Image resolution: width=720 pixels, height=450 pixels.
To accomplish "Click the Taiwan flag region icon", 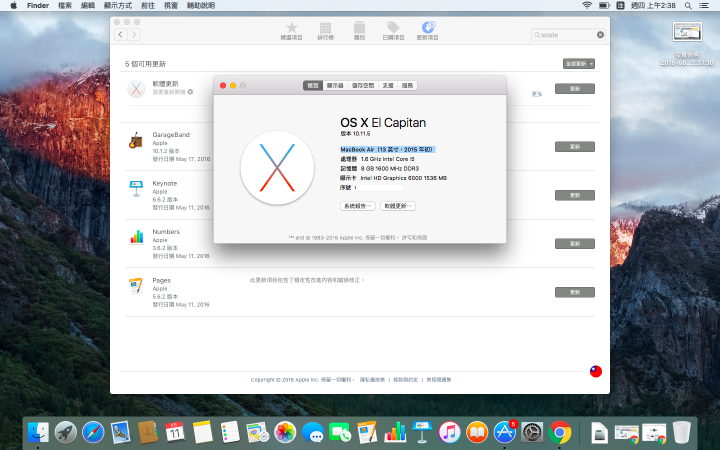I will pyautogui.click(x=596, y=371).
